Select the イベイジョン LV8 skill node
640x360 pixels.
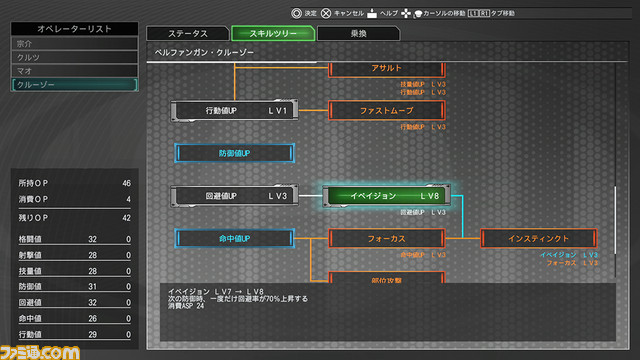coord(387,196)
